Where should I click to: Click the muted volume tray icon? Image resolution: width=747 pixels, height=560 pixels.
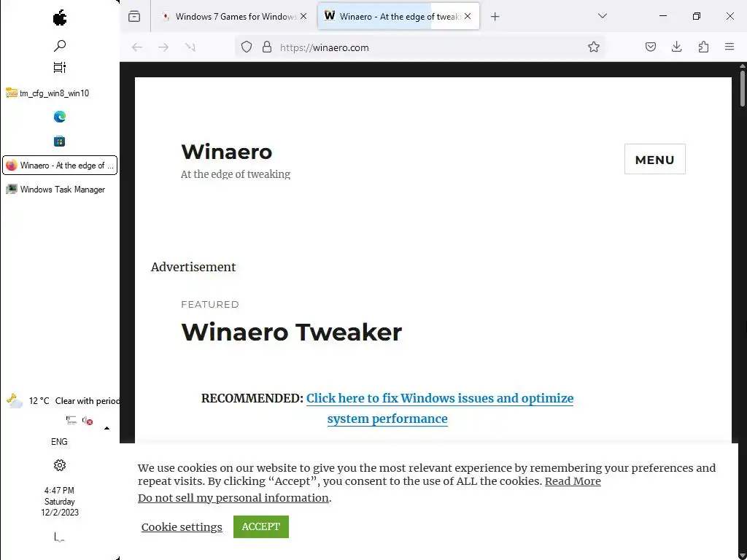[x=88, y=421]
